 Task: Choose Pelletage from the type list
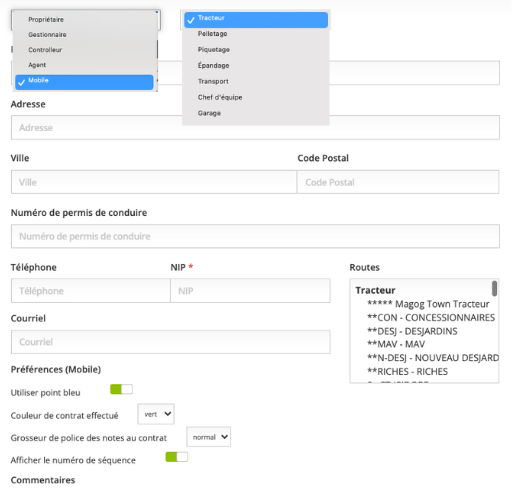coord(256,34)
